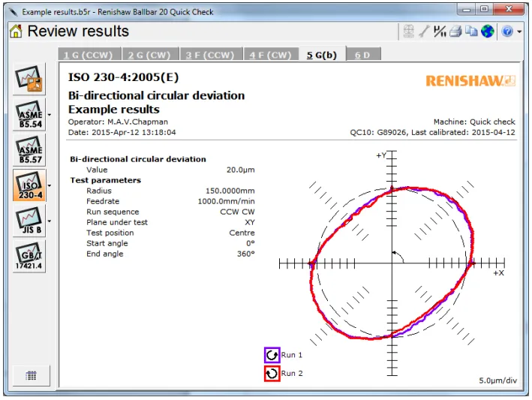Select the 5 G(b) tab
Viewport: 532px width, 400px height.
[x=322, y=54]
